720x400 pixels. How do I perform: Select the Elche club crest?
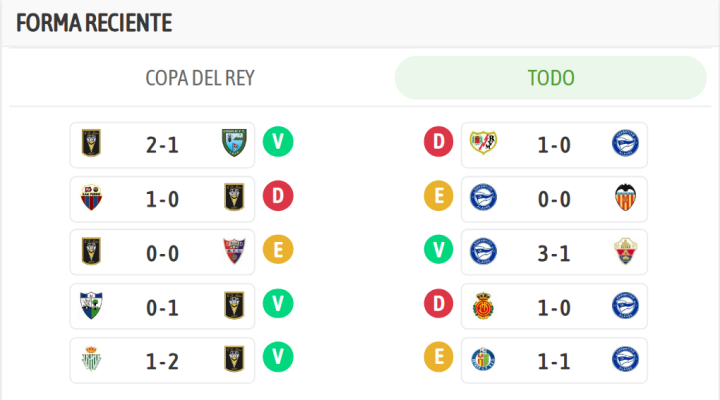click(626, 251)
